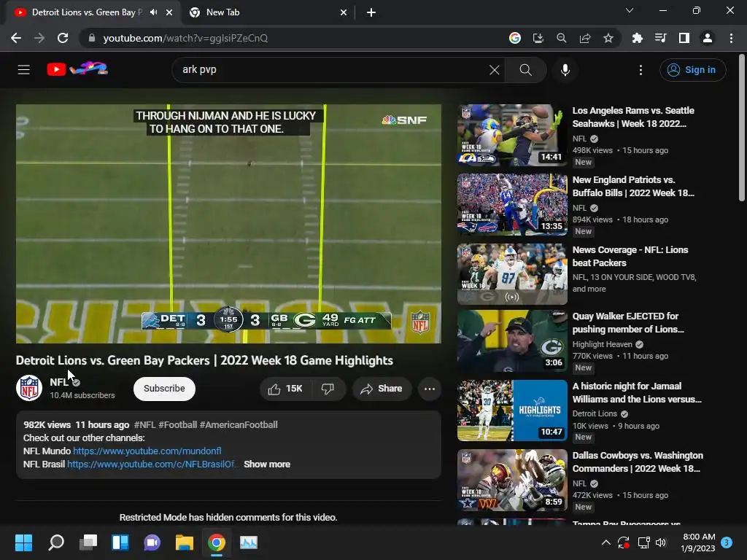Viewport: 747px width, 560px height.
Task: Share the Lions vs Packers video
Action: point(382,389)
